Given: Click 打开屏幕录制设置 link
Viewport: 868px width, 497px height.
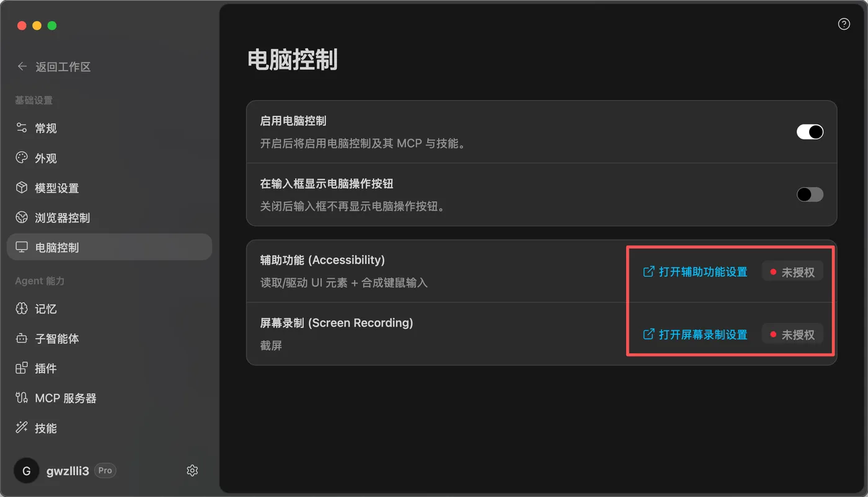Looking at the screenshot, I should click(x=695, y=335).
